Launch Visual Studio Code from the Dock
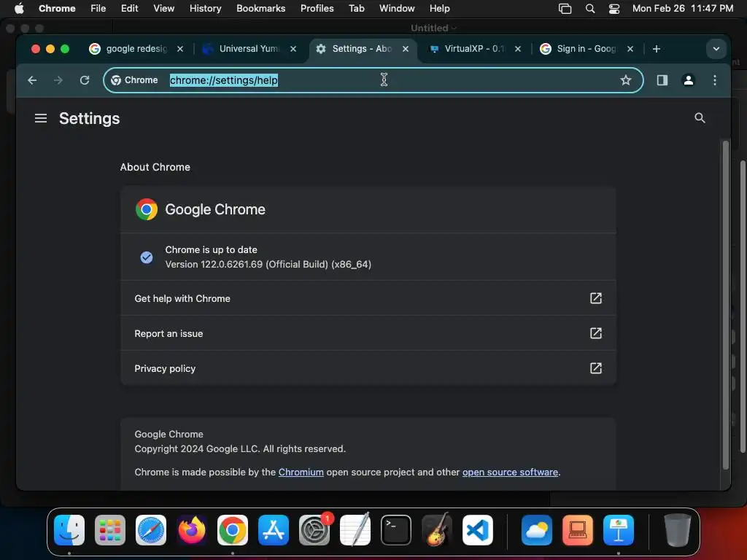The height and width of the screenshot is (560, 747). (x=477, y=529)
